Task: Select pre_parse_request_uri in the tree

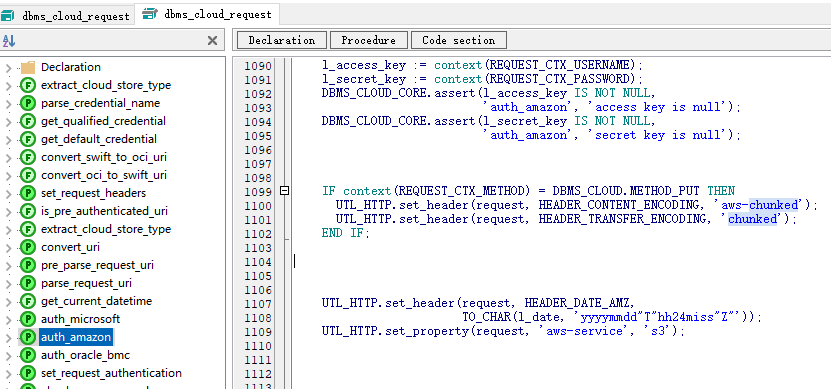Action: point(97,265)
